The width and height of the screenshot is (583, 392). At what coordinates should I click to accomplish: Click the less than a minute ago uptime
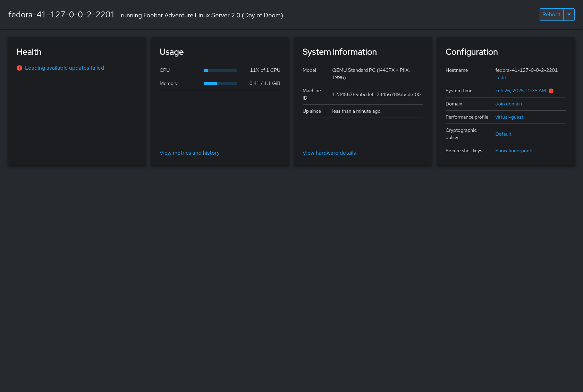(356, 111)
